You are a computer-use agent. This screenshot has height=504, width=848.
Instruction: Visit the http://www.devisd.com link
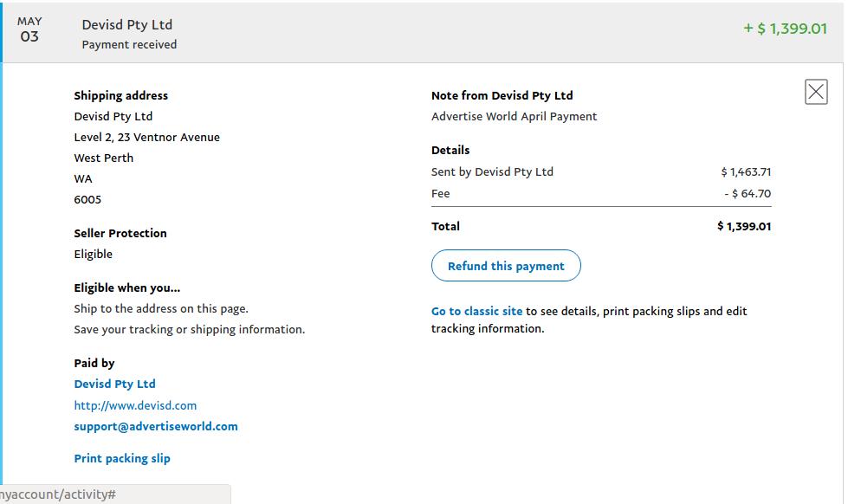135,405
